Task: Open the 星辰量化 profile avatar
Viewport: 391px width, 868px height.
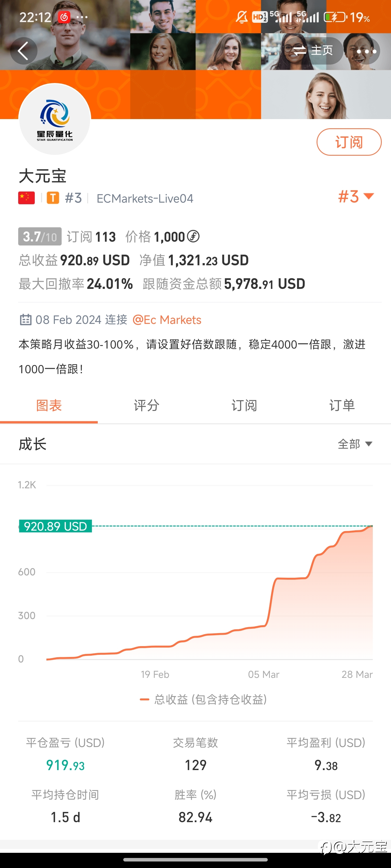Action: [x=55, y=119]
